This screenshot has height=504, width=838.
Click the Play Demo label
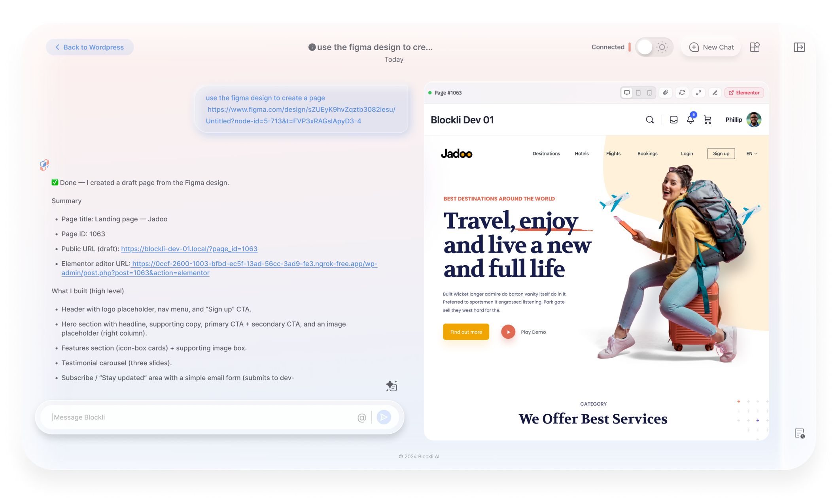(x=533, y=332)
